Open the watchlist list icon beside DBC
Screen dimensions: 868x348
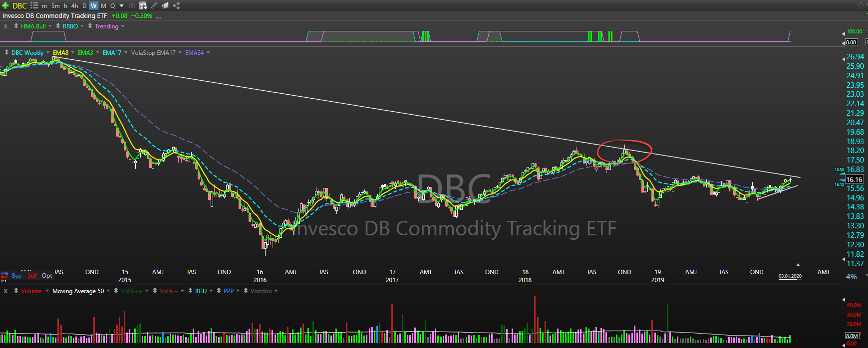[x=34, y=5]
